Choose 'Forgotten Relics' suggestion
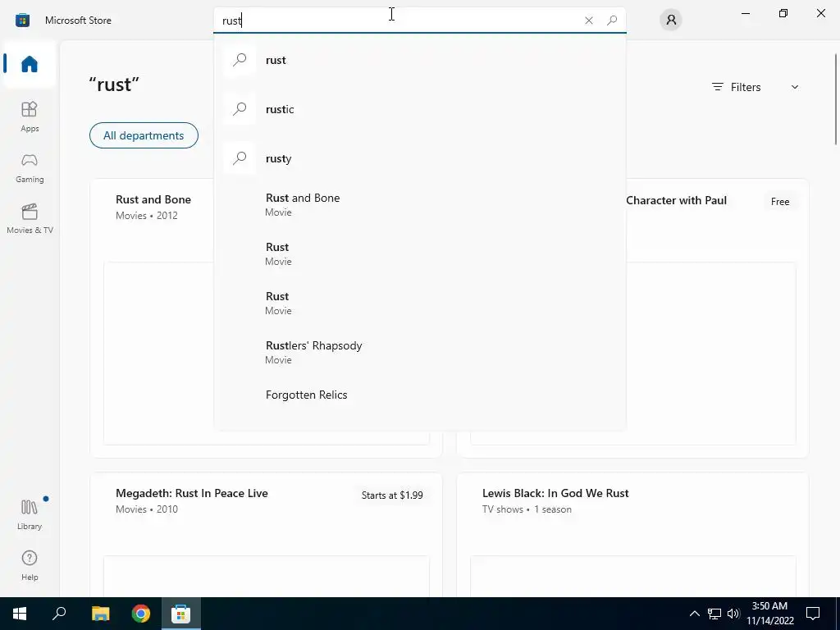 click(419, 395)
